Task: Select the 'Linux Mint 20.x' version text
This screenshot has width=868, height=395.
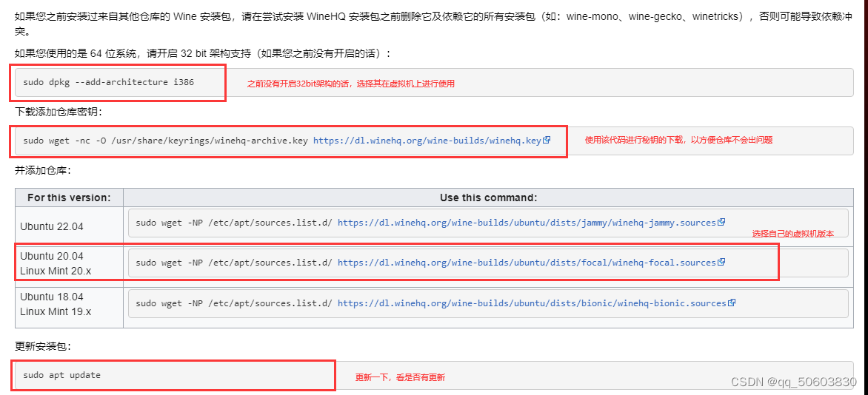Action: [56, 270]
